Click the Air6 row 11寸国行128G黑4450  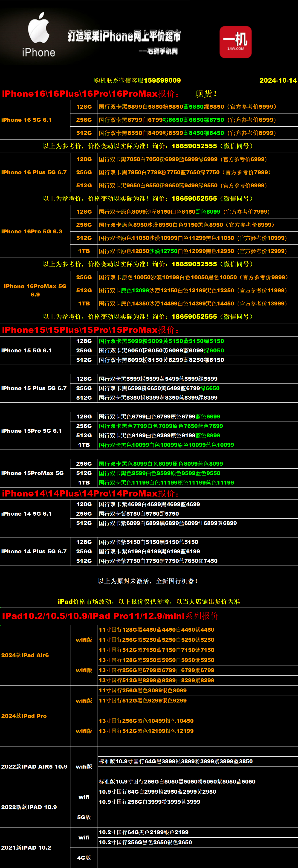click(x=198, y=630)
